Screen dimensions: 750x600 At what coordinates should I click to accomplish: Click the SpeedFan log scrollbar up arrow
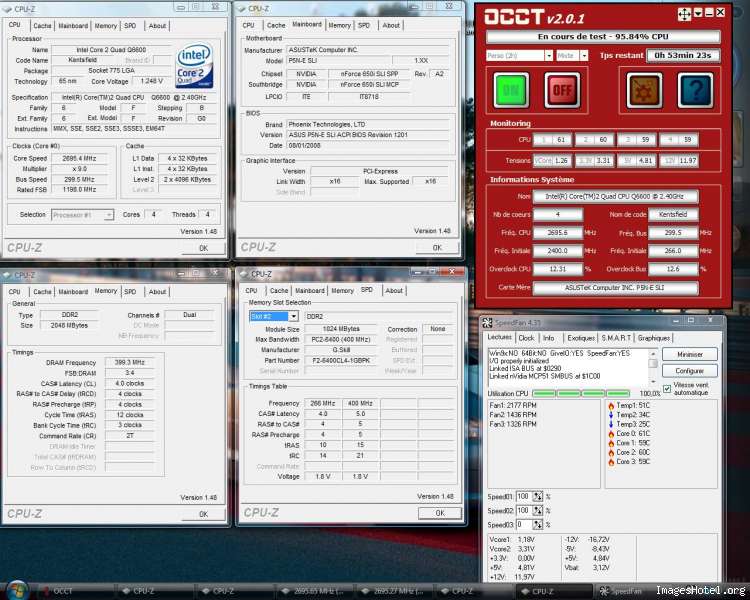[653, 353]
